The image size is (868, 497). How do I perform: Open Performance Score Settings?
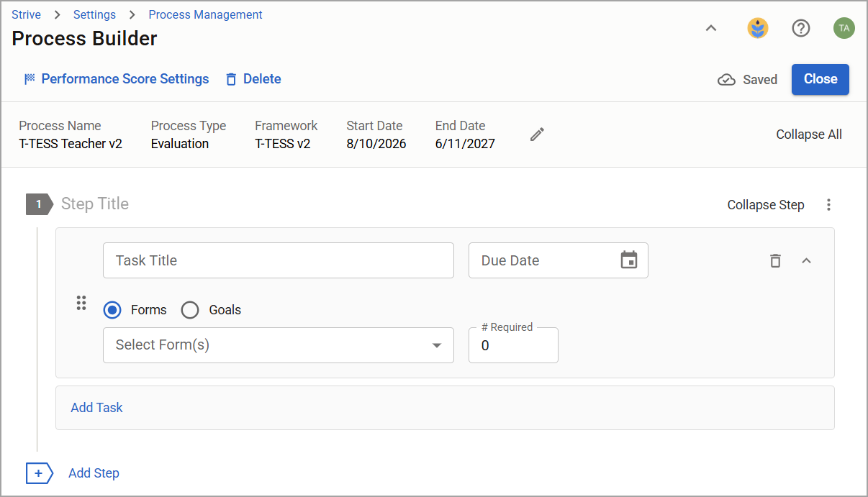tap(125, 79)
